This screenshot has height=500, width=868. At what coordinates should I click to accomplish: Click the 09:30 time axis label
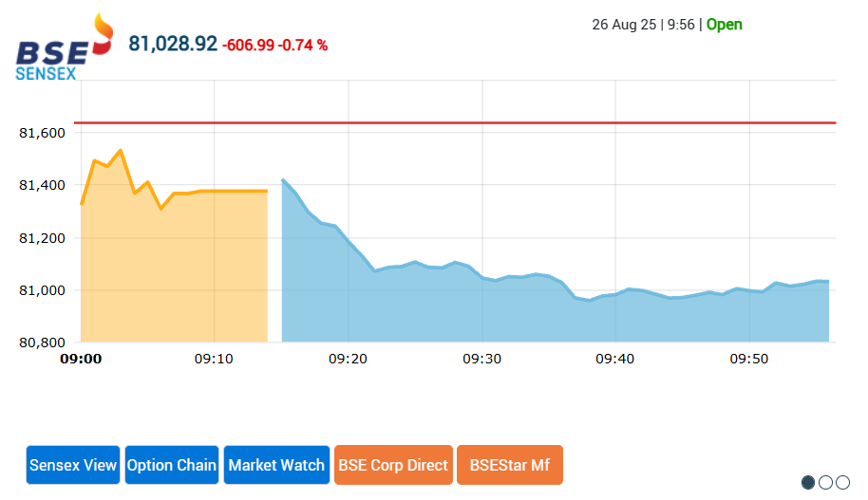tap(481, 359)
